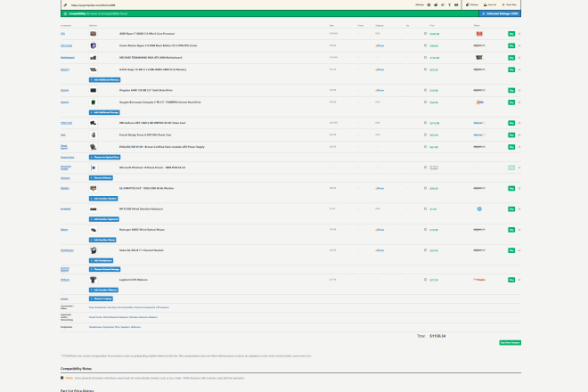Open the History option in the top bar
This screenshot has height=392, width=588.
coord(472,4)
